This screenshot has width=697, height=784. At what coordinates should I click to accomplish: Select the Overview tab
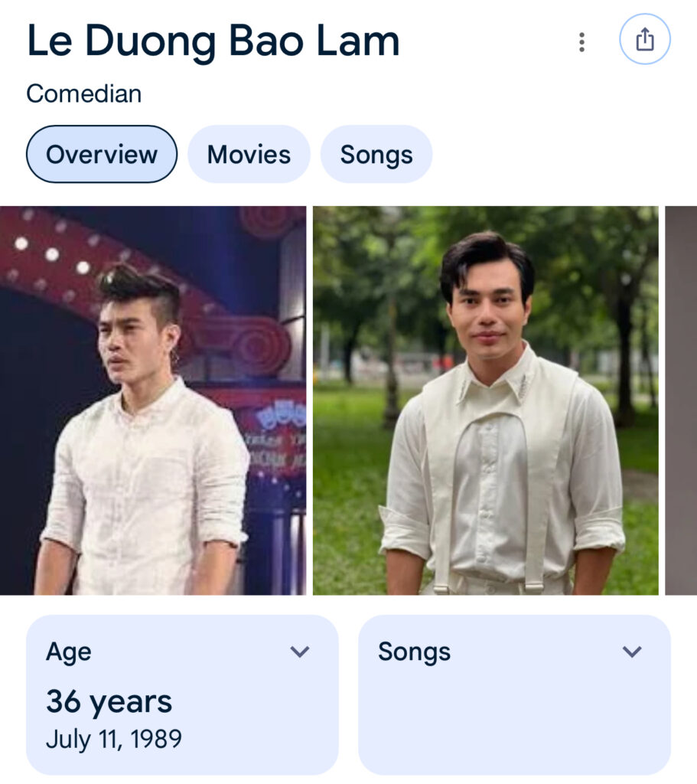pos(102,155)
